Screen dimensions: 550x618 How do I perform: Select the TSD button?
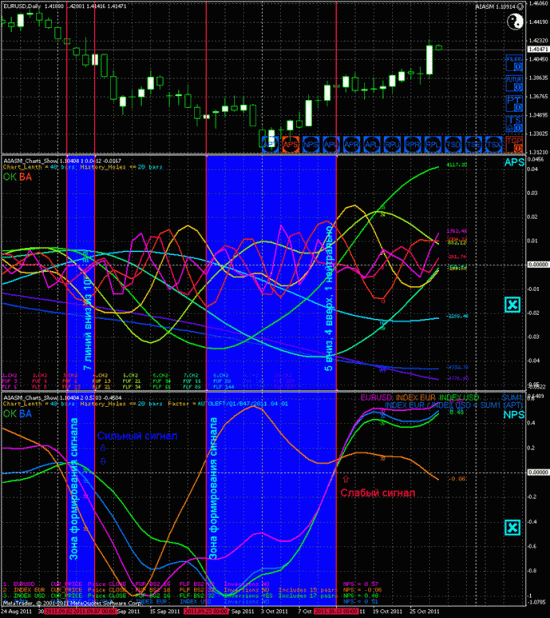click(x=453, y=145)
